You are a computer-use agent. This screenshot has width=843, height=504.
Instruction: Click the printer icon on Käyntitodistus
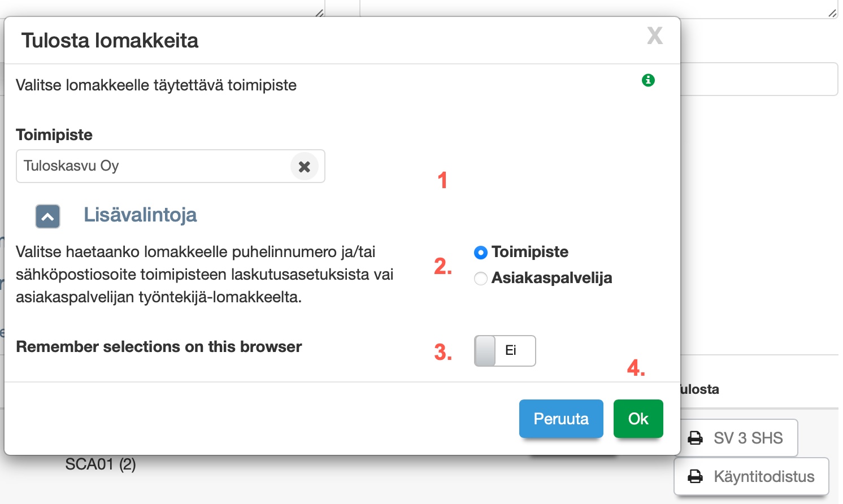click(695, 476)
